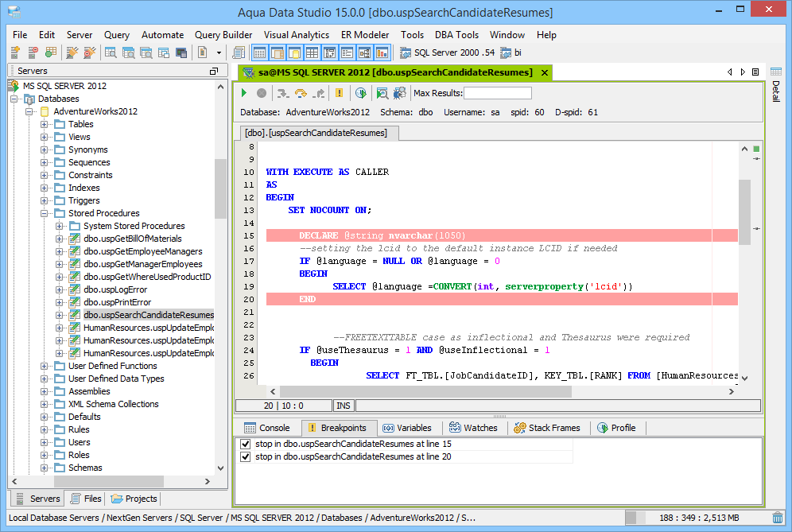Empty memory with the trash can icon

tap(778, 518)
